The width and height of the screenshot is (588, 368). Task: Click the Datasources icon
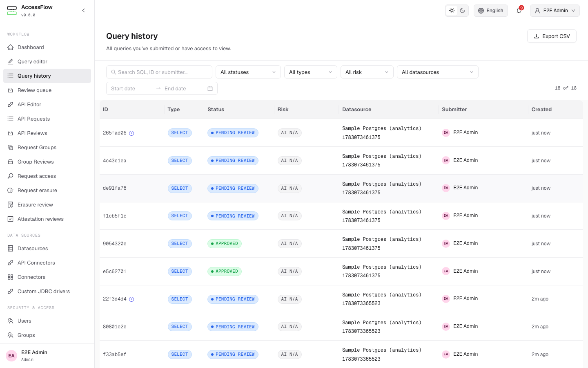pos(11,249)
